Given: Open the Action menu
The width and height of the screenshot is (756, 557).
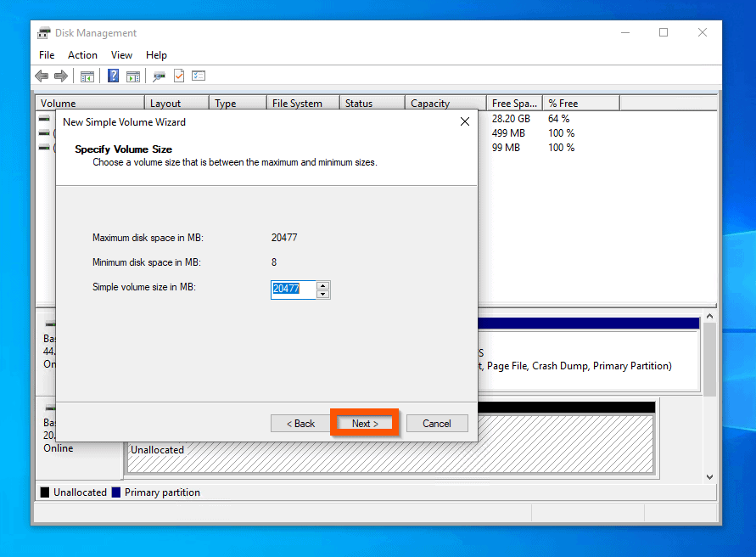Looking at the screenshot, I should click(x=82, y=54).
